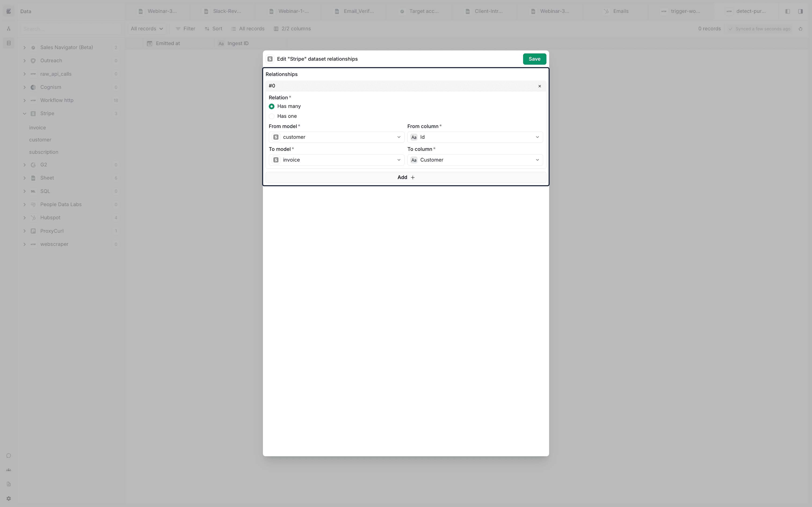Click the ProxyCurl icon in the sidebar
The width and height of the screenshot is (812, 507).
click(x=33, y=231)
